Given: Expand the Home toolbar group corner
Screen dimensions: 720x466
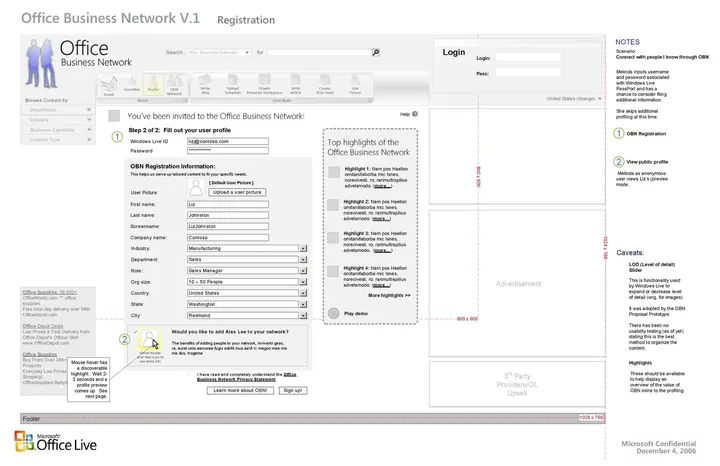Looking at the screenshot, I should tap(186, 100).
